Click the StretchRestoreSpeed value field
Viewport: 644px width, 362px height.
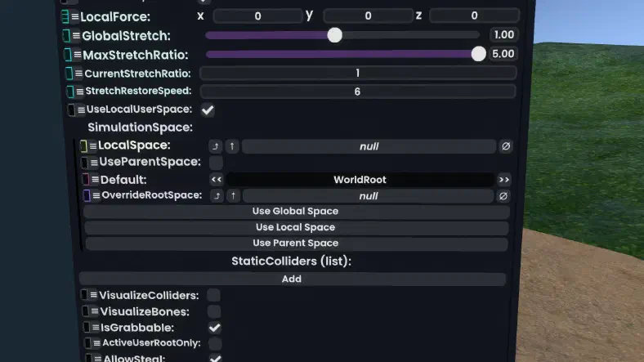pyautogui.click(x=357, y=92)
